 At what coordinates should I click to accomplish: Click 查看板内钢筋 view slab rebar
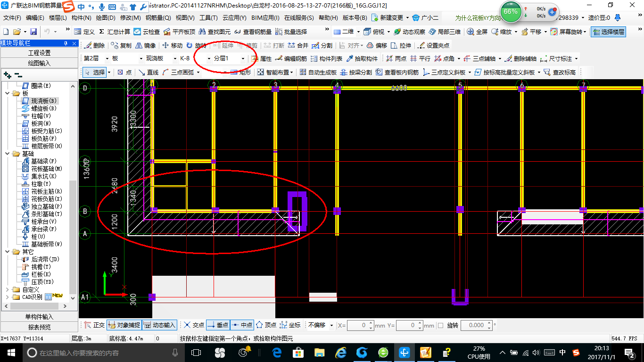click(x=397, y=72)
